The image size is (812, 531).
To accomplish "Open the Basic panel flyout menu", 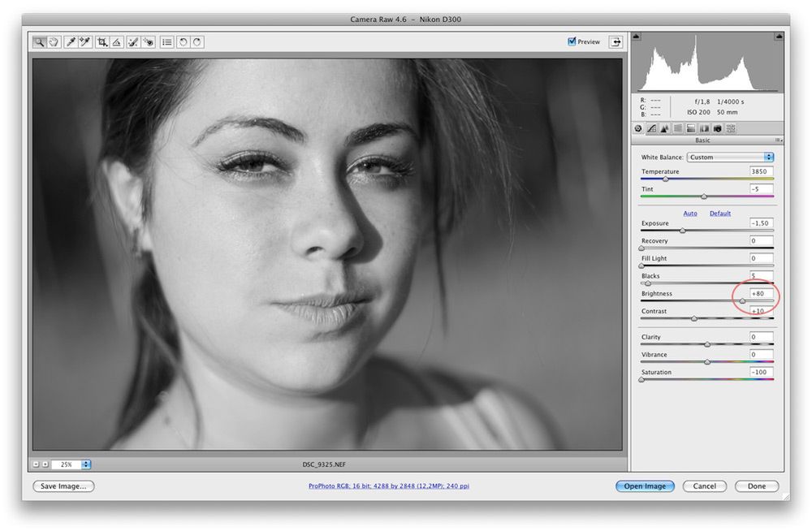I will pos(779,140).
